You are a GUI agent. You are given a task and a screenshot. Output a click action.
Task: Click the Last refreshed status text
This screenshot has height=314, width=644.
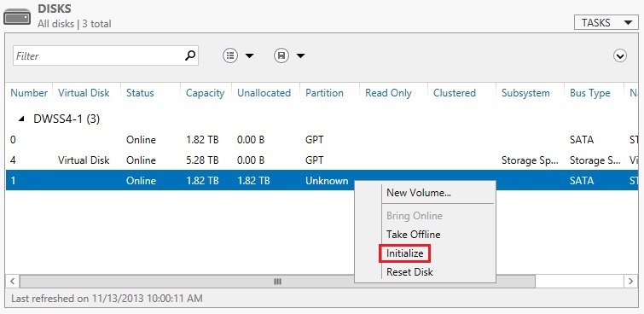pyautogui.click(x=107, y=299)
